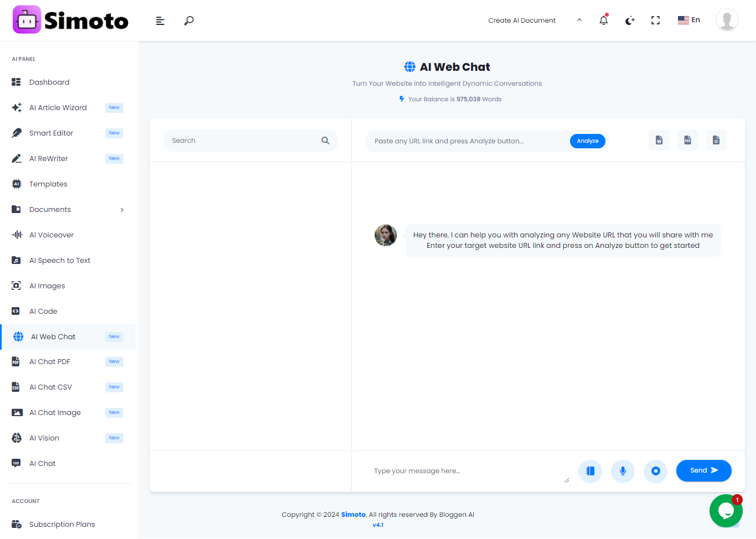The width and height of the screenshot is (756, 539).
Task: Click the Send button
Action: [704, 470]
